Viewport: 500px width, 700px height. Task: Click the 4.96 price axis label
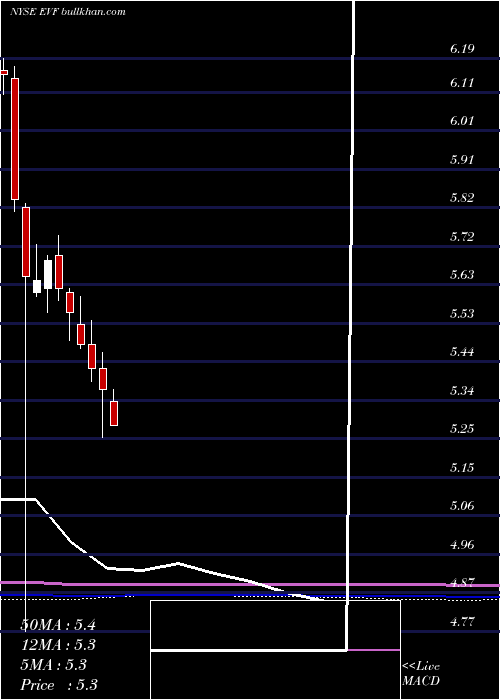[462, 544]
